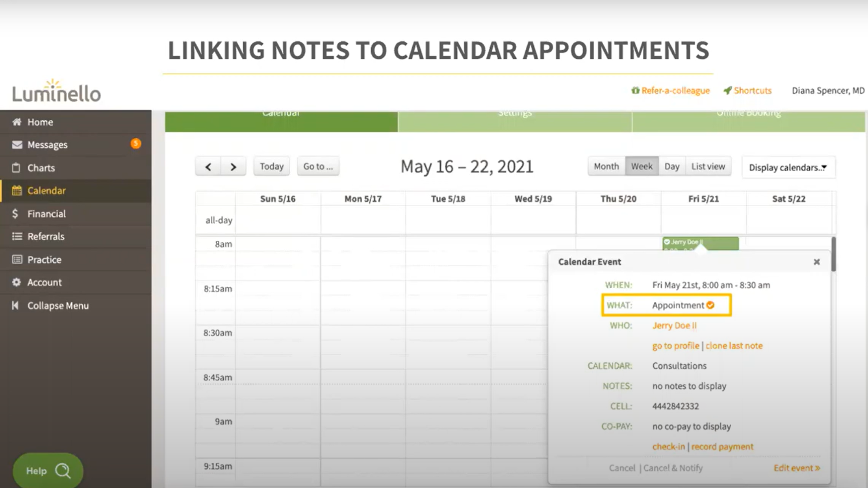The width and height of the screenshot is (868, 488).
Task: Click the Messages icon in sidebar
Action: tap(18, 144)
